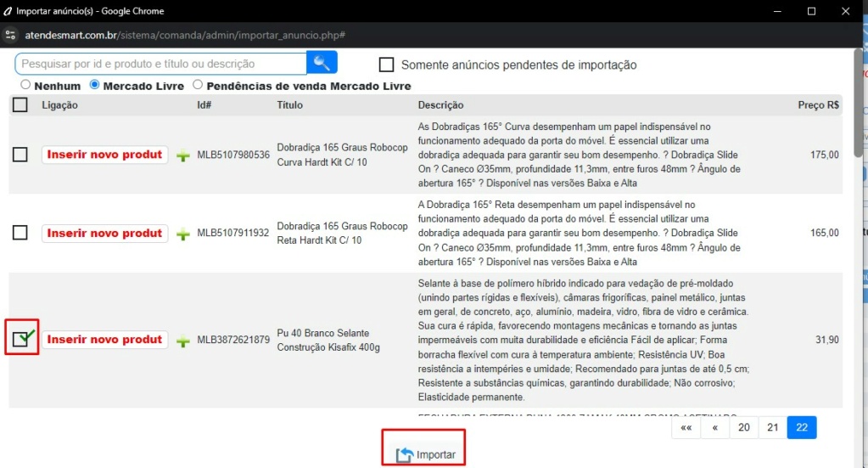Click description starting As Dobradiças 165° Curva
This screenshot has height=468, width=868.
pos(579,155)
